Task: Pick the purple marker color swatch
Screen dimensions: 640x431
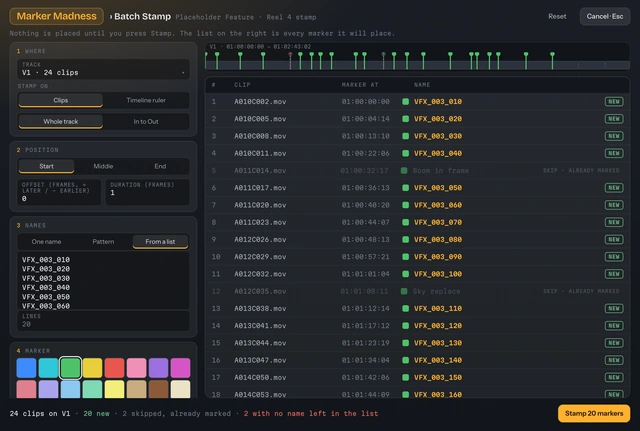Action: (x=158, y=368)
